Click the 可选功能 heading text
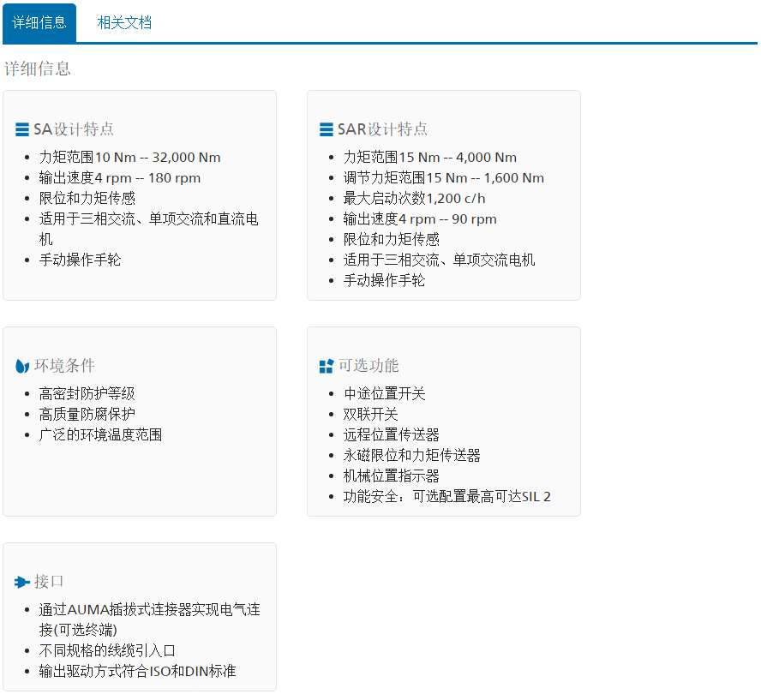Image resolution: width=761 pixels, height=700 pixels. tap(369, 366)
